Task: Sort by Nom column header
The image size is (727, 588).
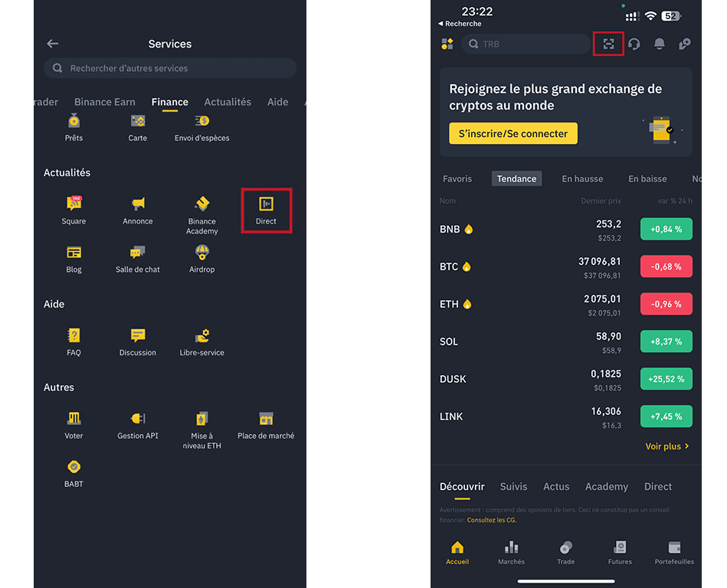Action: pyautogui.click(x=447, y=201)
